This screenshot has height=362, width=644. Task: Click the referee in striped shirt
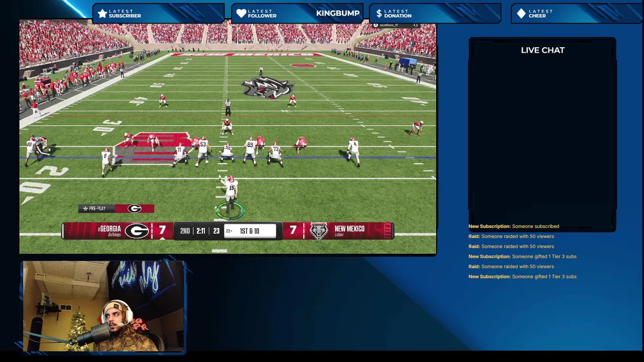[x=228, y=107]
